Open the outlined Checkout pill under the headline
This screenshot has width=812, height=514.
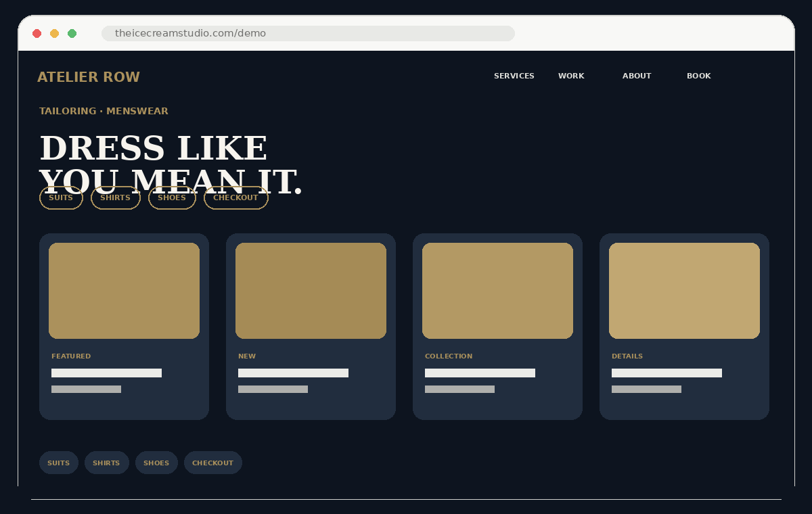click(x=236, y=197)
